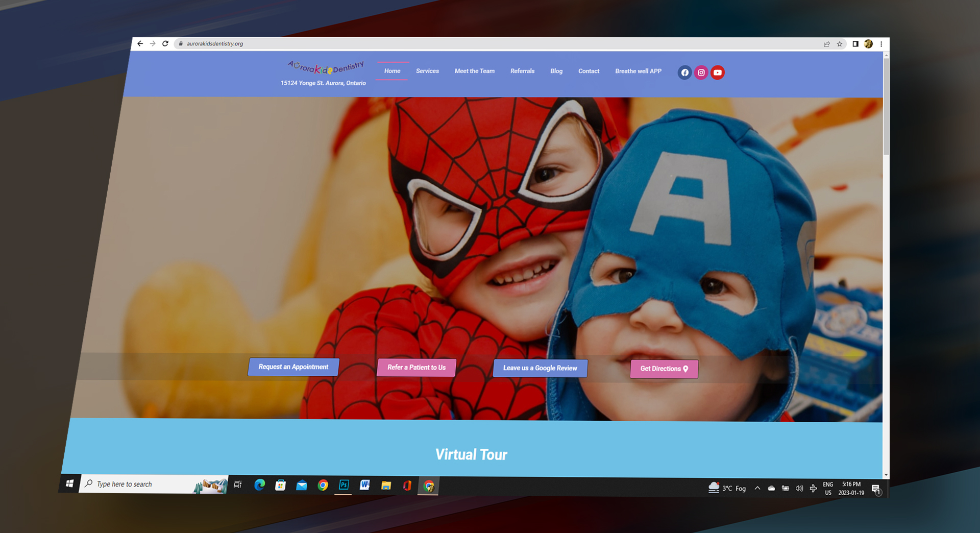Click the page vertical scrollbar thumb
The width and height of the screenshot is (980, 533).
(886, 106)
